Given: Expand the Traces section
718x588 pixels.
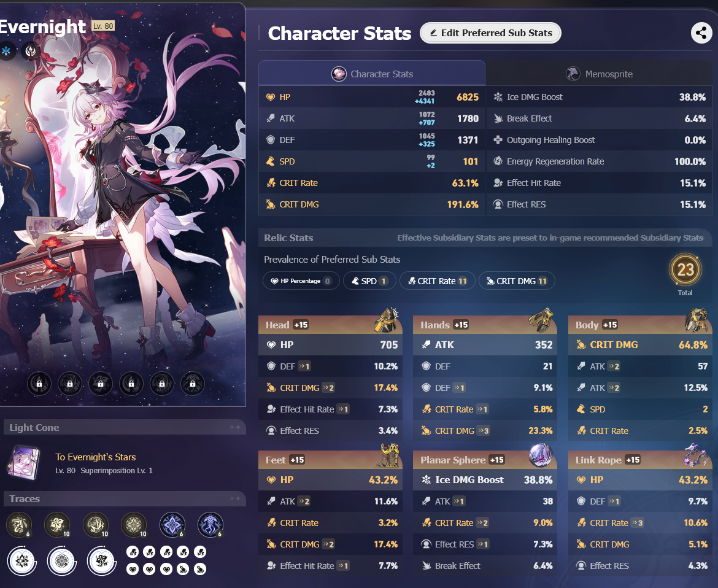Looking at the screenshot, I should point(125,499).
